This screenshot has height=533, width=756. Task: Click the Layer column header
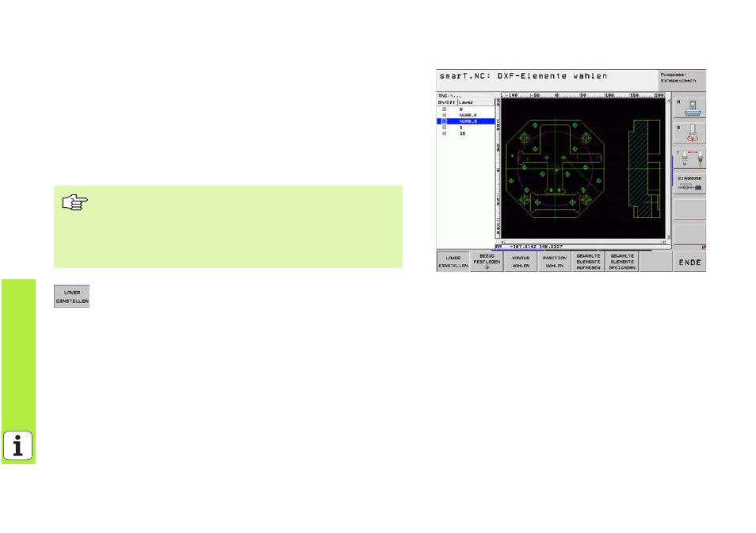point(476,102)
